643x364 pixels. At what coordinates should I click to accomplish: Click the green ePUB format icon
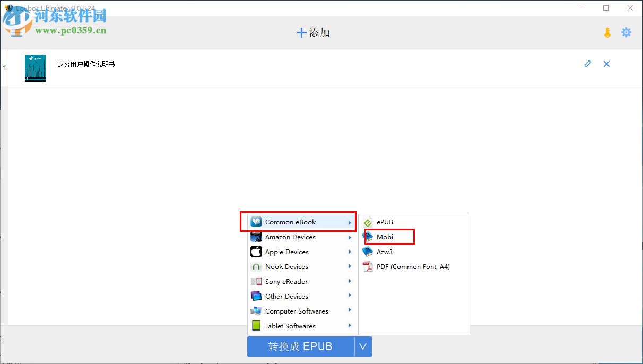pos(368,222)
